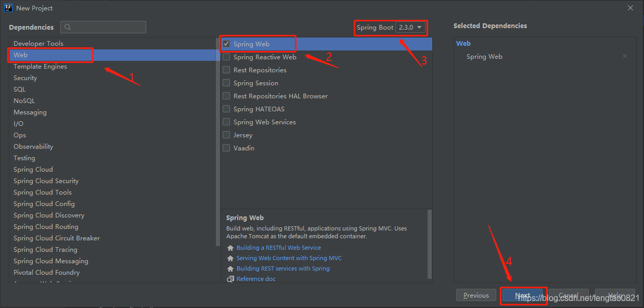Select the Spring Cloud Routing category
Image resolution: width=644 pixels, height=308 pixels.
coord(112,227)
